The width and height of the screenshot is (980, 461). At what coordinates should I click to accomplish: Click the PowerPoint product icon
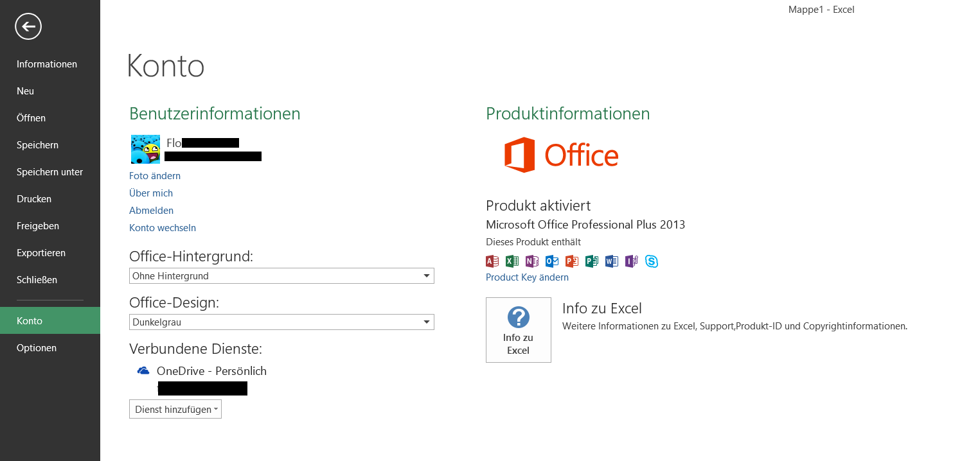572,261
